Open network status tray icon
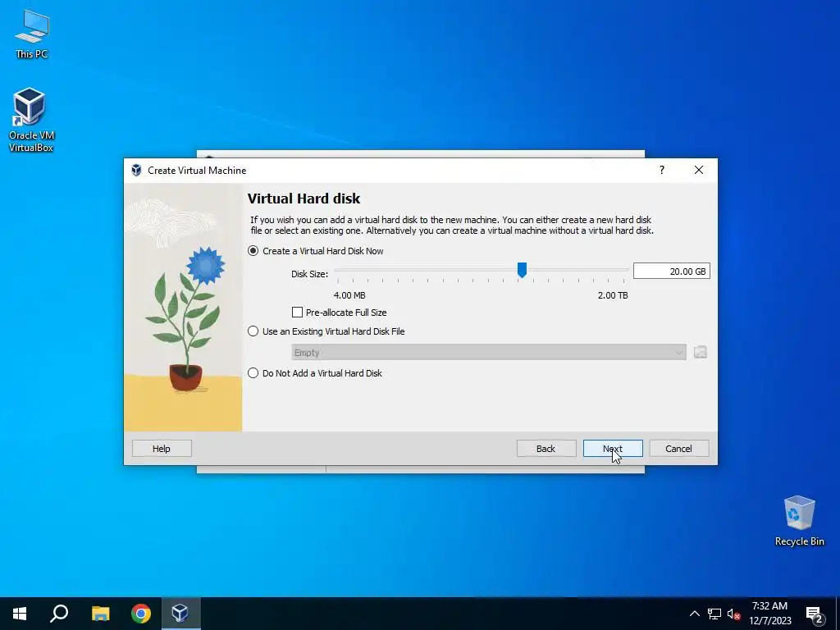The width and height of the screenshot is (840, 630). pos(714,614)
